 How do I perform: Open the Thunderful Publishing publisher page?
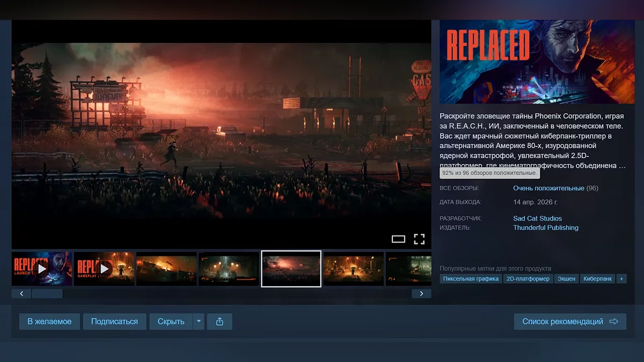[x=546, y=227]
